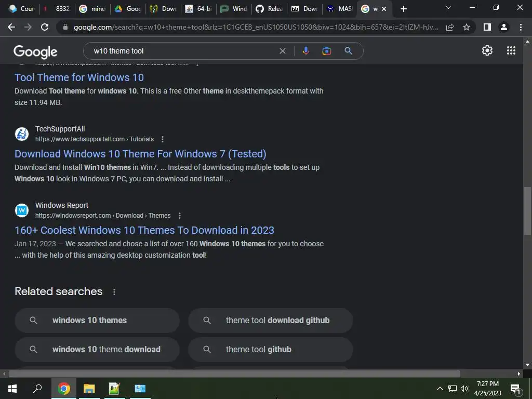Open volume control tray icon
The height and width of the screenshot is (399, 532).
pyautogui.click(x=464, y=389)
